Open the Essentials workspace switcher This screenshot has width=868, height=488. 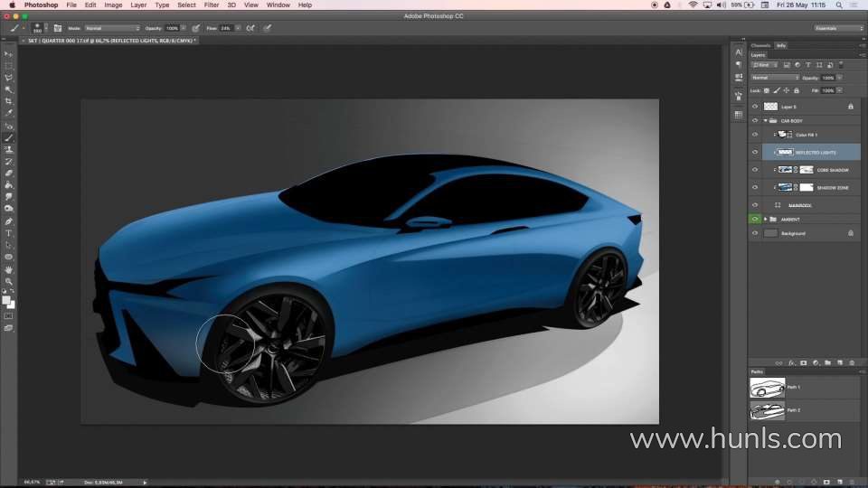pos(838,28)
